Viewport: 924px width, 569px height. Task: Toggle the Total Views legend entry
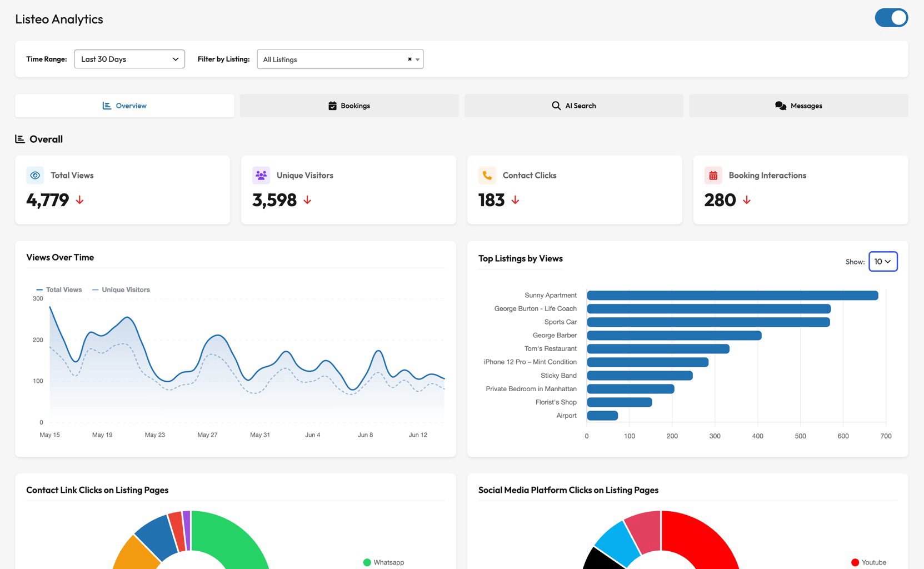tap(59, 290)
